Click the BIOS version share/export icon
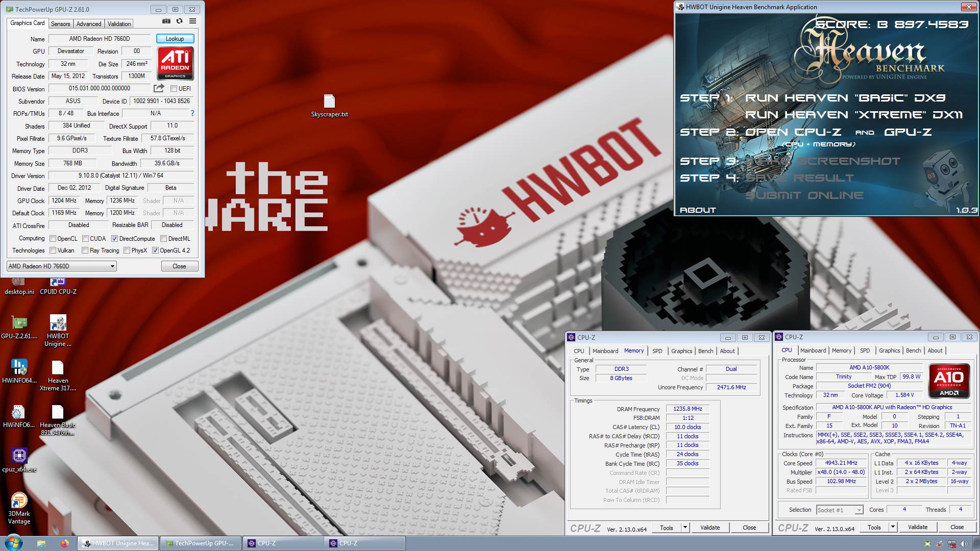Image resolution: width=980 pixels, height=551 pixels. pos(159,88)
